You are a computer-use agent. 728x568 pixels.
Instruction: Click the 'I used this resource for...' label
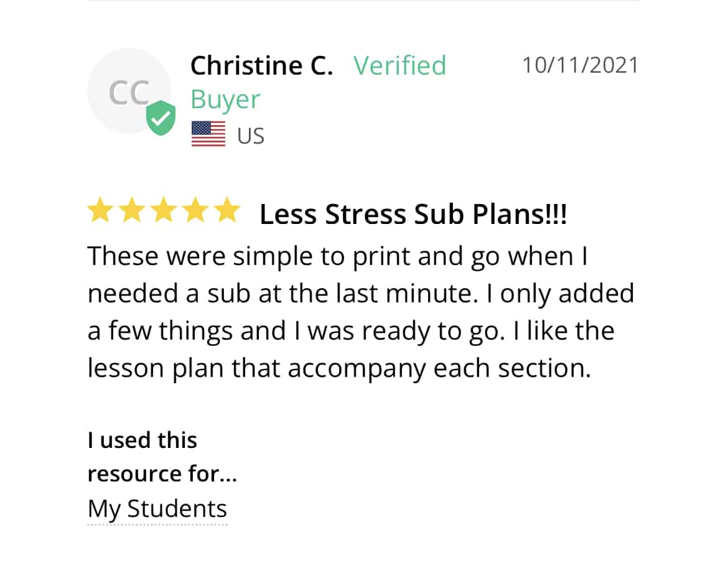coord(162,457)
